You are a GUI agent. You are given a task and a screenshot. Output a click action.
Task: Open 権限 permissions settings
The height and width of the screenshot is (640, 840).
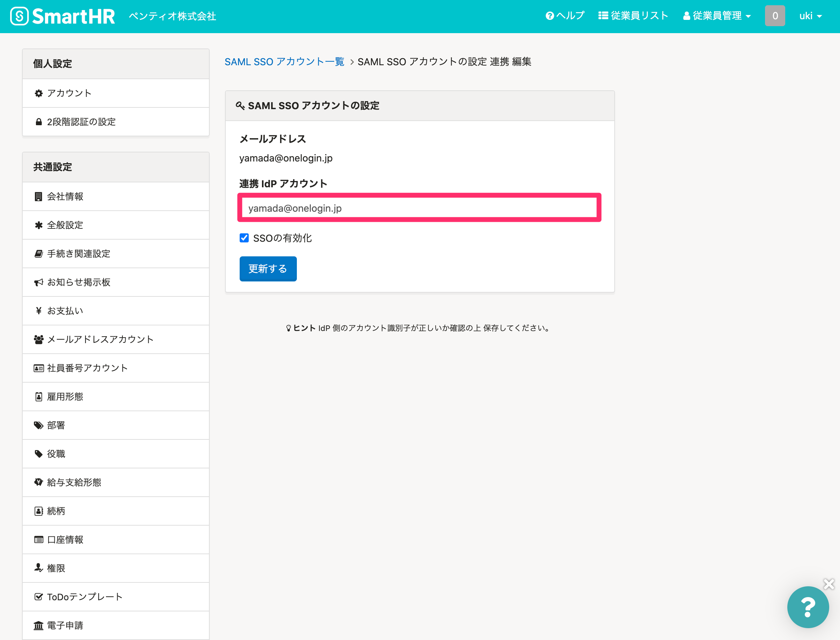coord(116,568)
